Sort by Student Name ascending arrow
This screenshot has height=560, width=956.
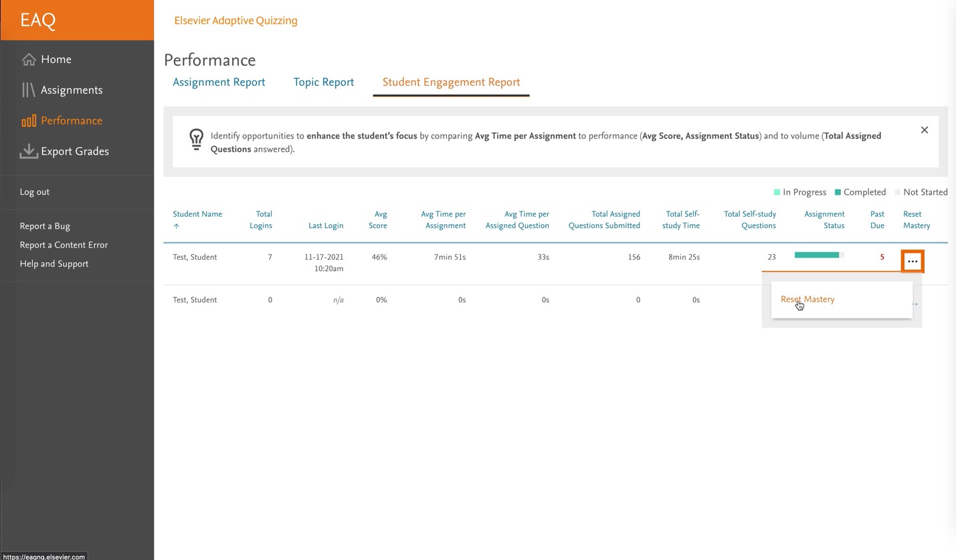(177, 226)
